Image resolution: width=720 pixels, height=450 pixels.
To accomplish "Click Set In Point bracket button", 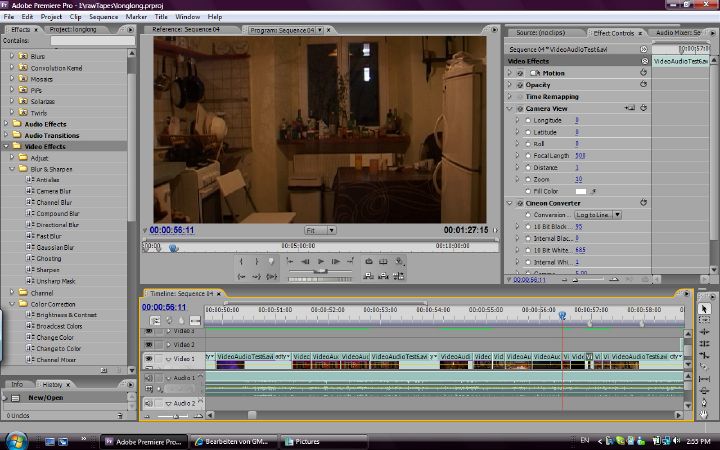I will [241, 261].
